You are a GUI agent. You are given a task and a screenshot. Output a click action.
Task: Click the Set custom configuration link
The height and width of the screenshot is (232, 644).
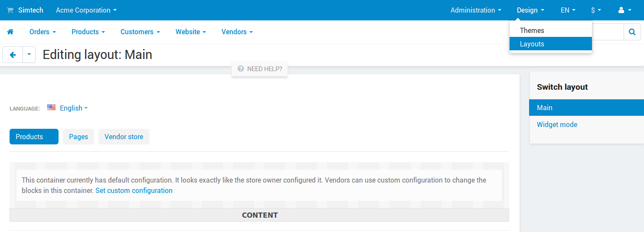tap(134, 190)
